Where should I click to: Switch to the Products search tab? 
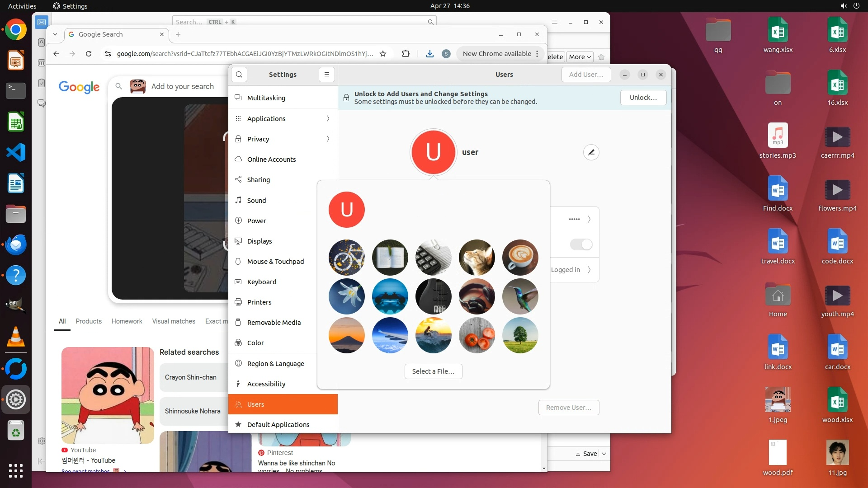tap(89, 321)
